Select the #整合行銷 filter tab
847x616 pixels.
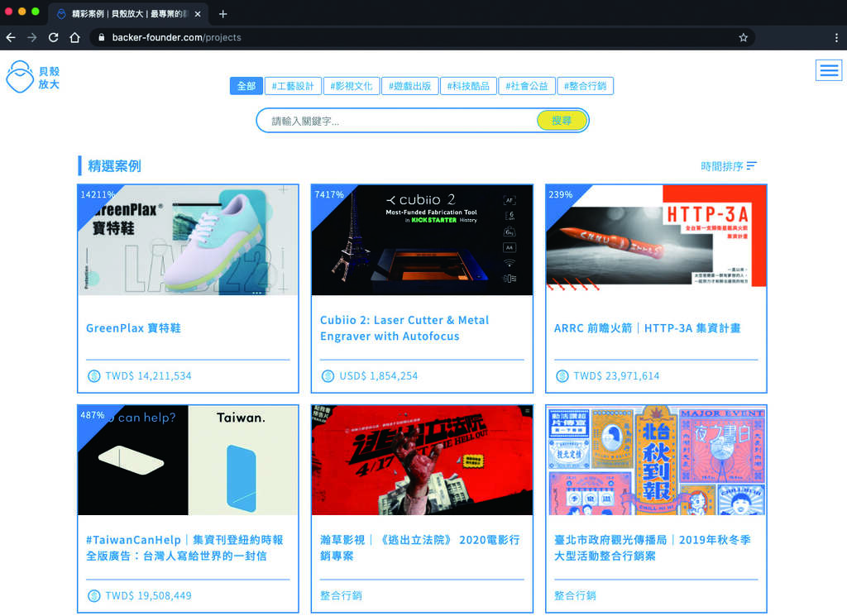(585, 86)
